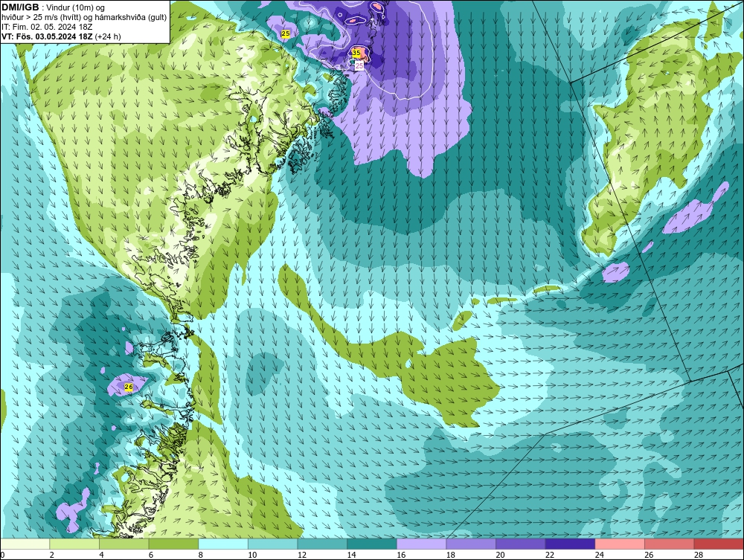Viewport: 744px width, 560px height.
Task: Click the legend value '20'
Action: click(x=500, y=556)
